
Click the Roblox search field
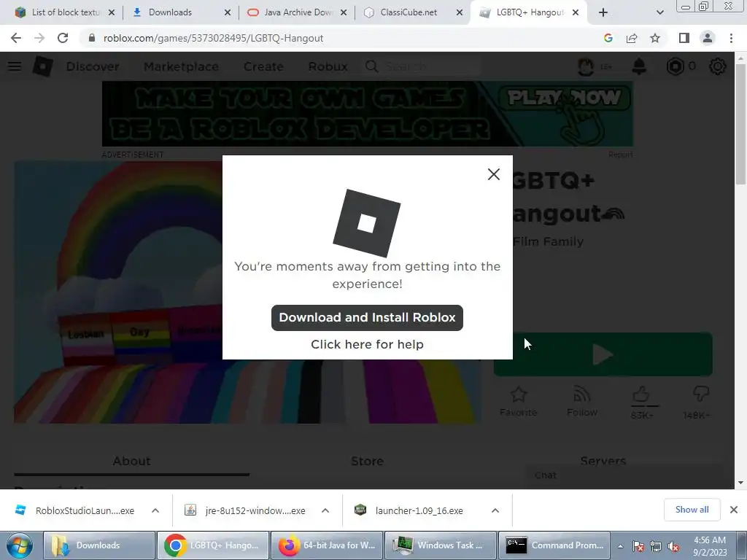(422, 66)
